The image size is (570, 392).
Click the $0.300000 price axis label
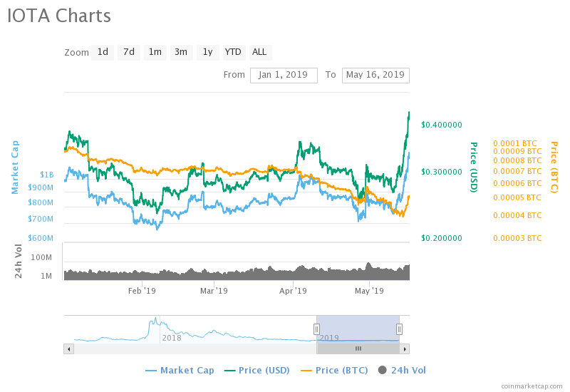(x=442, y=172)
